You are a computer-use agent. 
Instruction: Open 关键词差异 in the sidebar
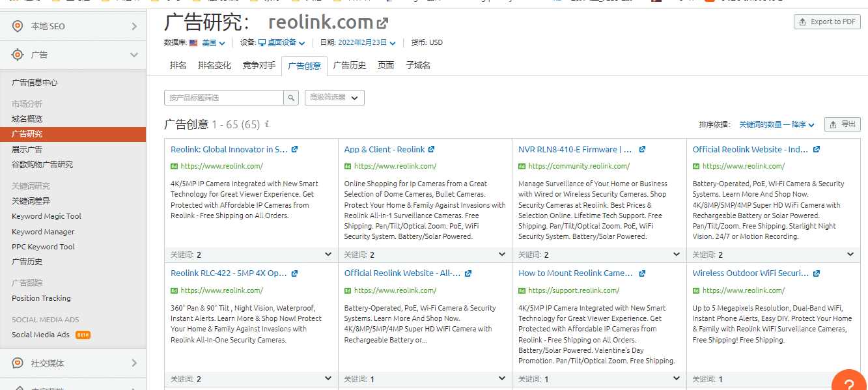click(x=31, y=201)
